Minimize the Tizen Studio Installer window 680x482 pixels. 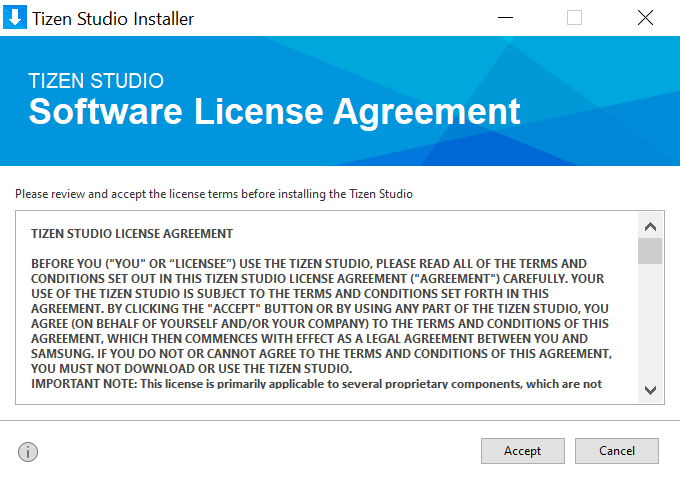click(x=505, y=18)
